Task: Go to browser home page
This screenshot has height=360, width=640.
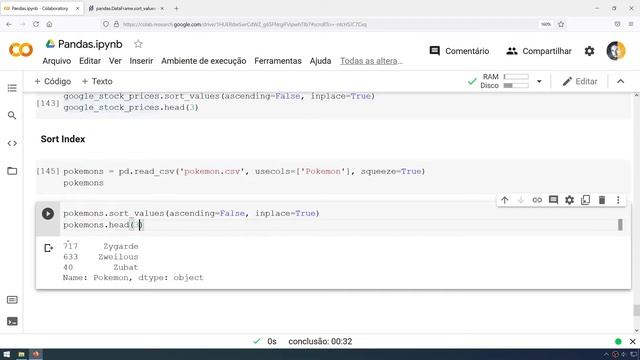Action: coord(49,24)
